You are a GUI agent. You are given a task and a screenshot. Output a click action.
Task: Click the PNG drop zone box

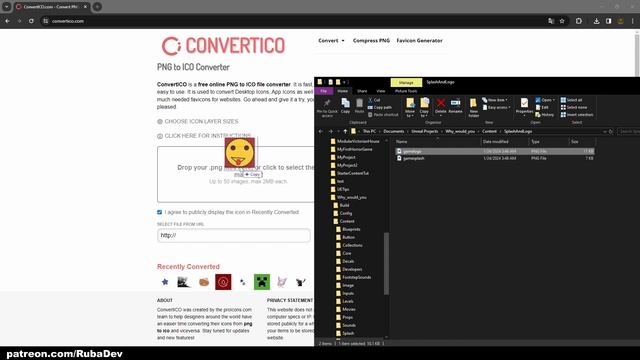pos(236,174)
